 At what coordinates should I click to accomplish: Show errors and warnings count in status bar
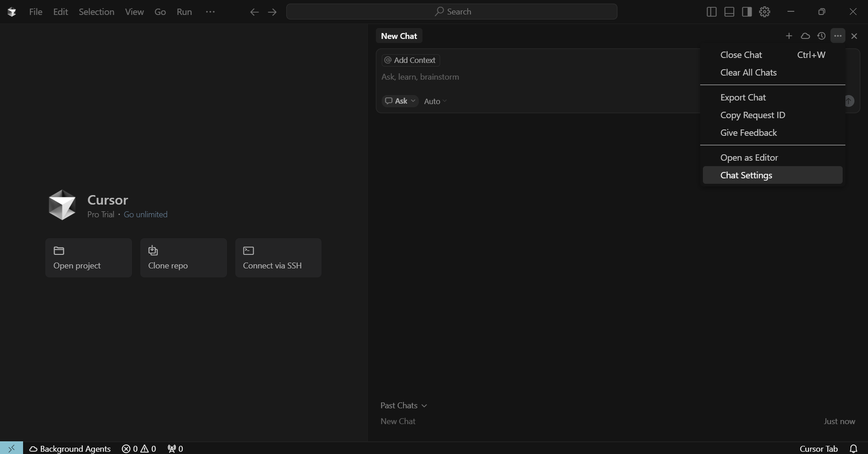point(139,449)
